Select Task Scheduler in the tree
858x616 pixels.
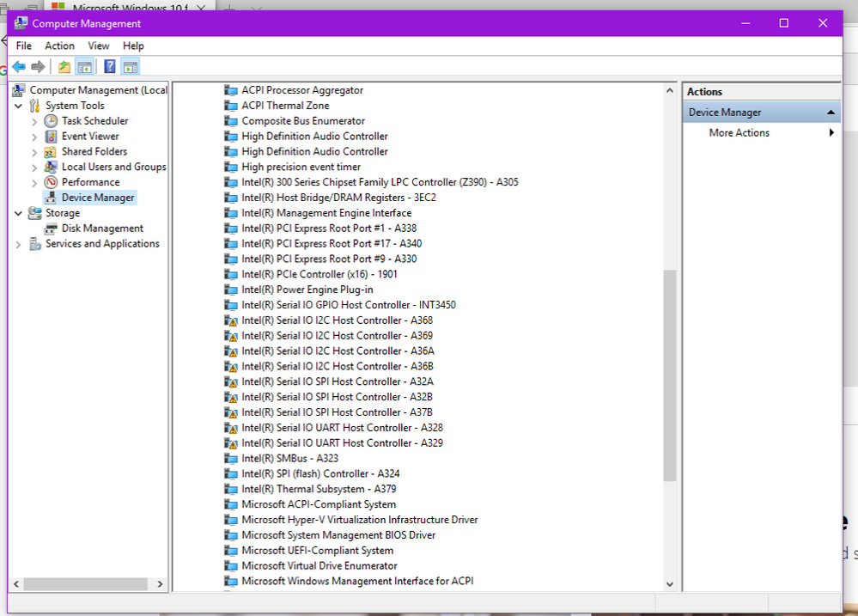click(94, 121)
